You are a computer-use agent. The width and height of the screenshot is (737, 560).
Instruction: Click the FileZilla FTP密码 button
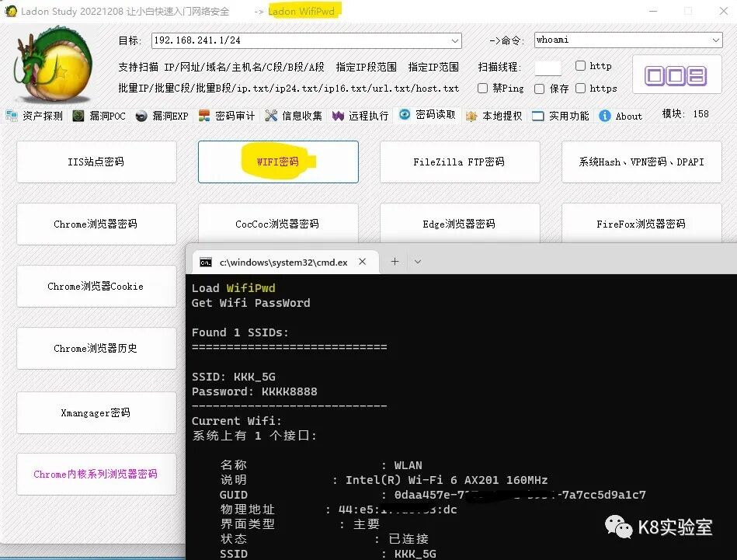[x=460, y=162]
